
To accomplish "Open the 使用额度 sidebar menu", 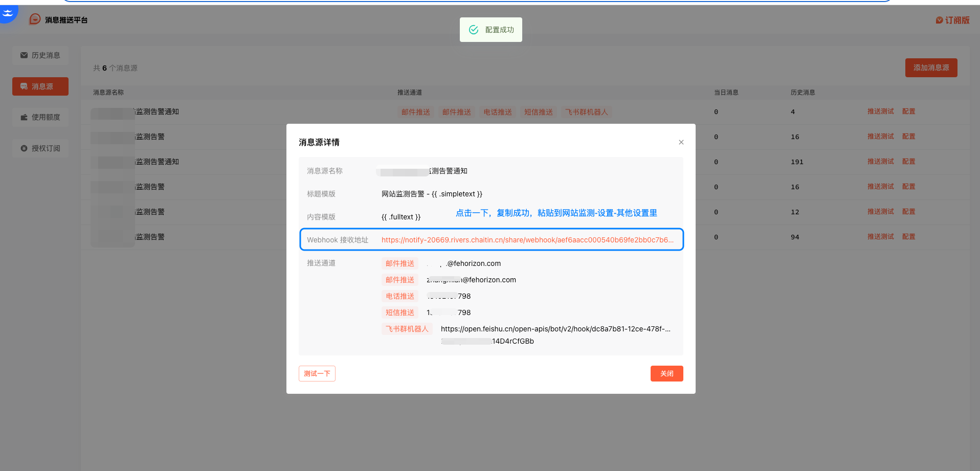I will [40, 117].
